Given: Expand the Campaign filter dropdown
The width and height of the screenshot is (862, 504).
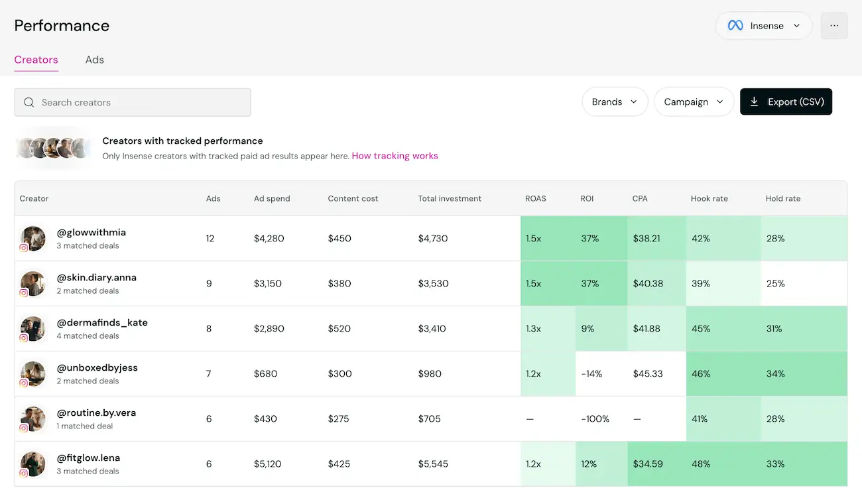Looking at the screenshot, I should coord(694,101).
